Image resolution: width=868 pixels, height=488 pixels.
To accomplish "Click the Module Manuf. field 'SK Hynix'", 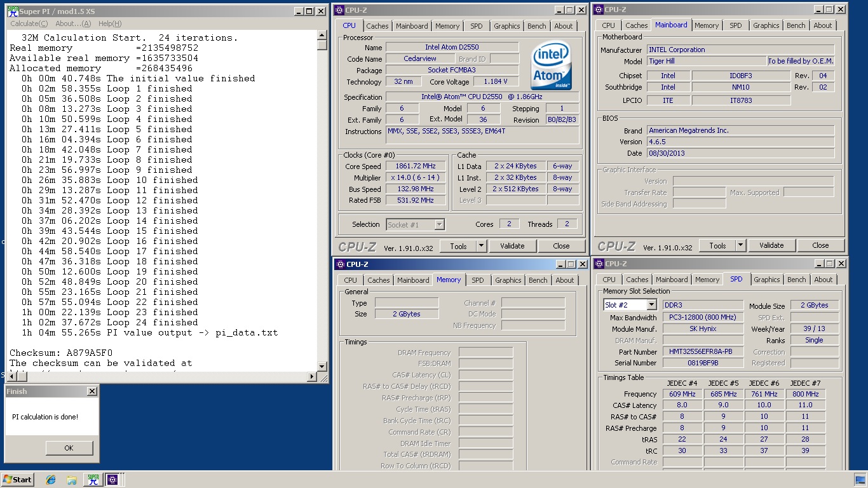I will [703, 329].
